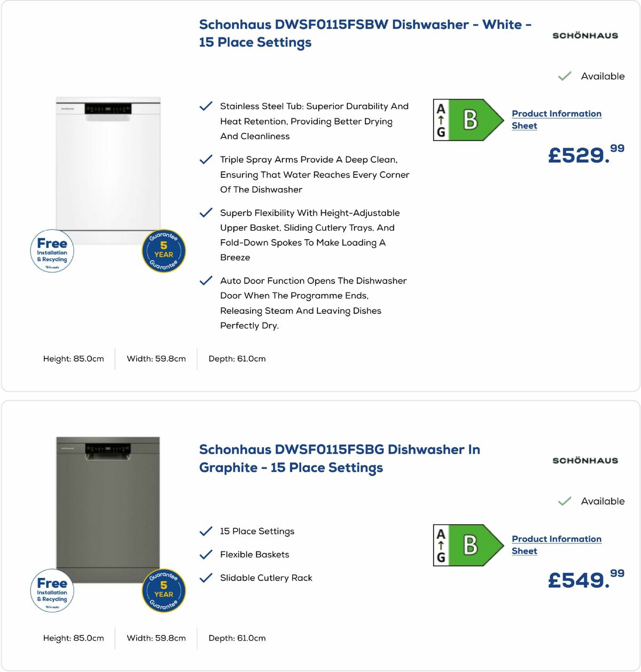Viewport: 641px width, 672px height.
Task: Click the 5 Year Guarantee badge on graphite dishwasher
Action: pyautogui.click(x=163, y=590)
